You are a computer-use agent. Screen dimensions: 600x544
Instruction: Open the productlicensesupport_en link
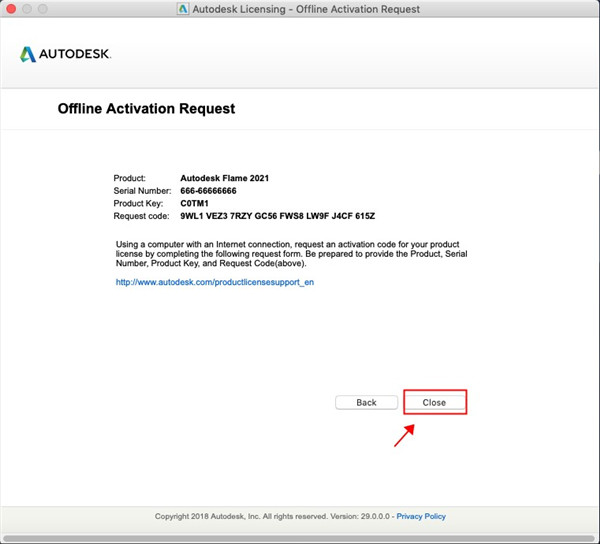pos(215,282)
